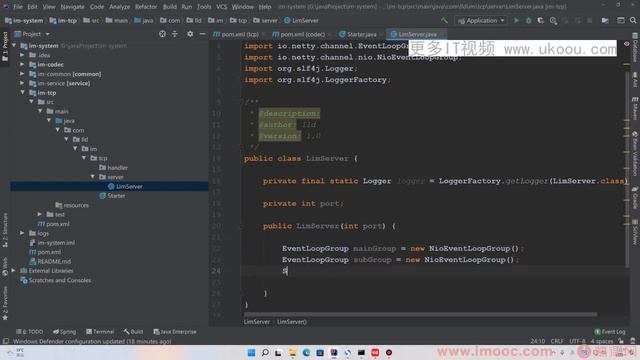Toggle read-only lock icon in status bar
640x360 pixels.
[x=621, y=341]
